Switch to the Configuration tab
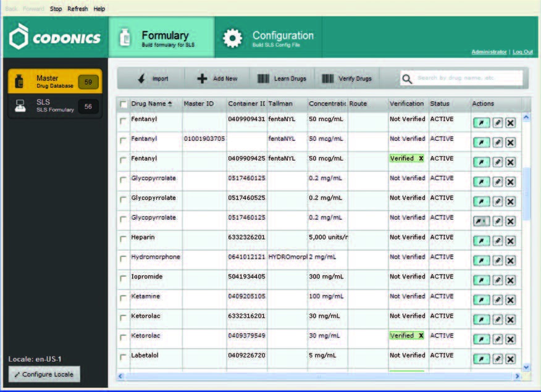541x392 pixels. coord(268,37)
